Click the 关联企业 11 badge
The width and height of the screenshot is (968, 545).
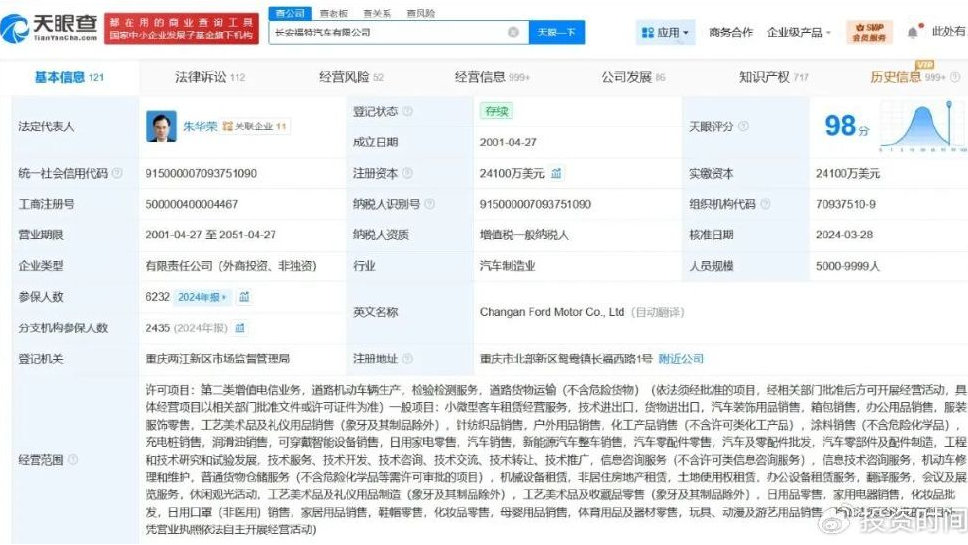pyautogui.click(x=255, y=127)
